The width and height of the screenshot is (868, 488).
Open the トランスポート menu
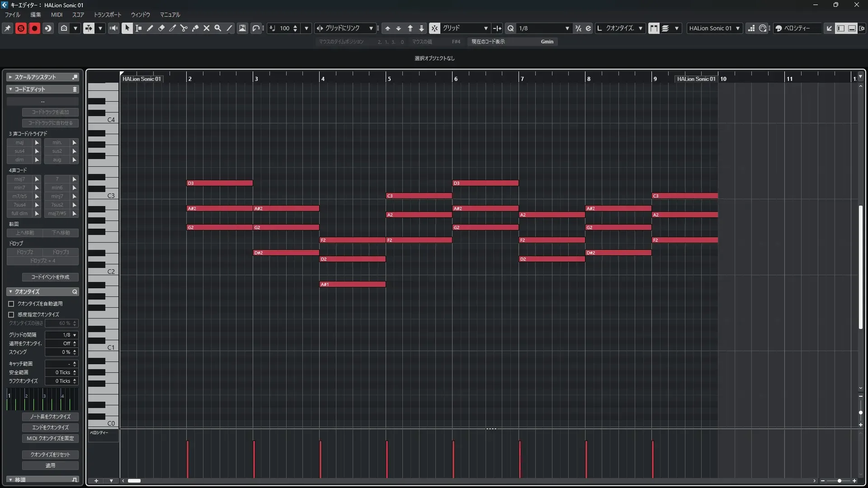click(x=108, y=14)
